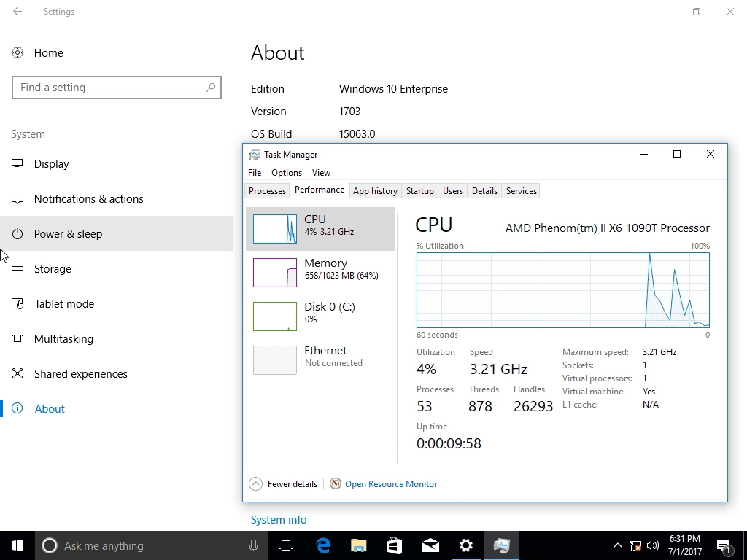Click Task Manager title bar icon
This screenshot has height=560, width=747.
[x=255, y=155]
